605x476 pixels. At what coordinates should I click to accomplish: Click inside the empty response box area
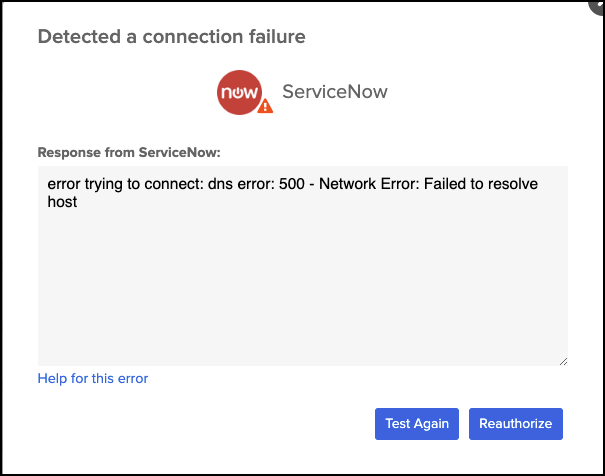point(300,290)
